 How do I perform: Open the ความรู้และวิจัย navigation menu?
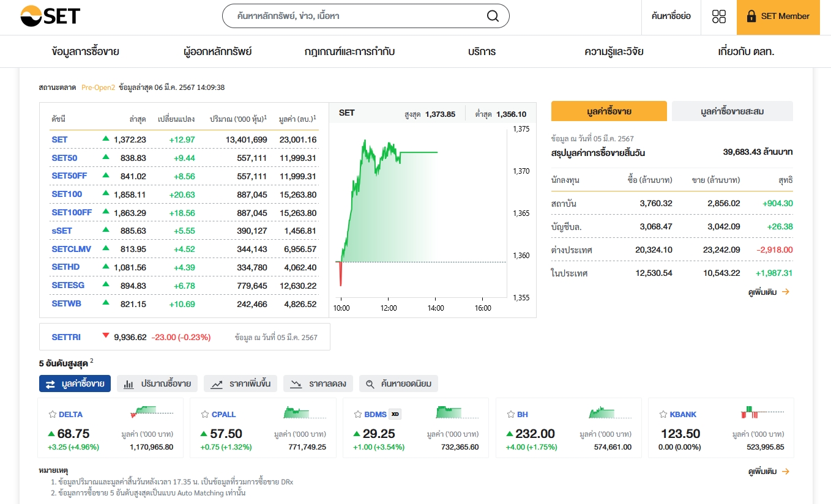point(614,52)
